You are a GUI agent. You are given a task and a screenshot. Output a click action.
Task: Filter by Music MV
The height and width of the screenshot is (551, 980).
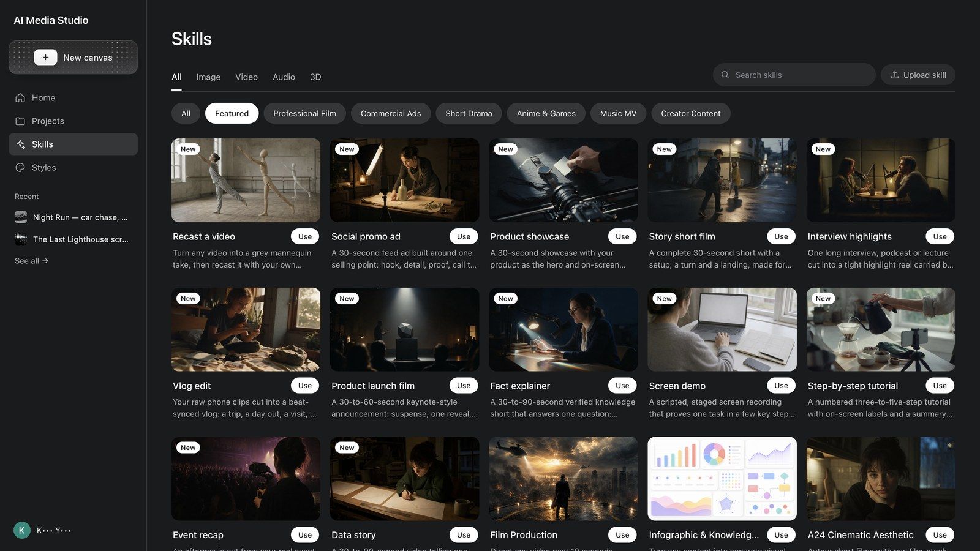pos(618,113)
